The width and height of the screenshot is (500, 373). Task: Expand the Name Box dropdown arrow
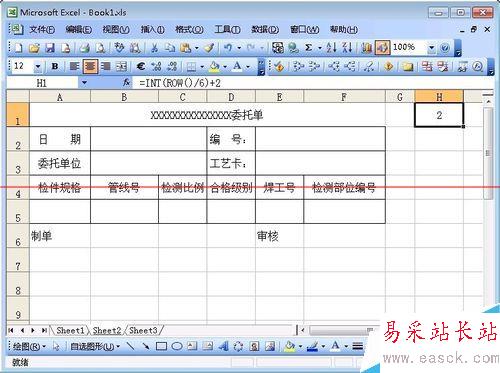(84, 83)
